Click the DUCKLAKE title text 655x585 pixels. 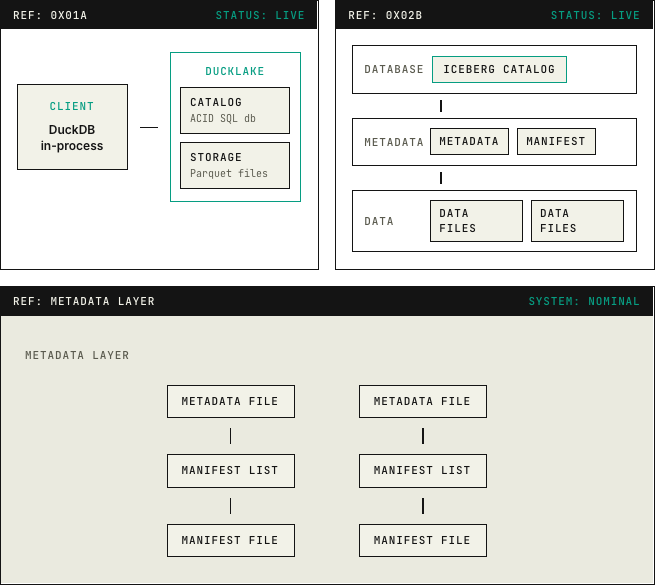[x=235, y=71]
